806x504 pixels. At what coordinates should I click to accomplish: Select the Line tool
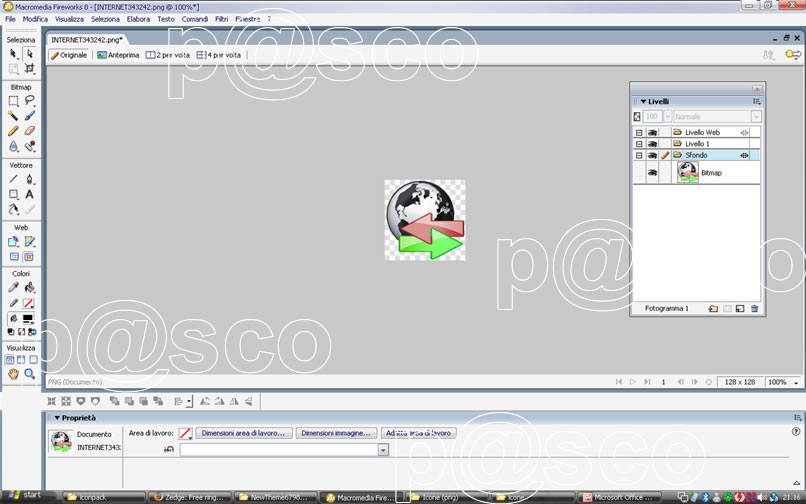tap(13, 179)
